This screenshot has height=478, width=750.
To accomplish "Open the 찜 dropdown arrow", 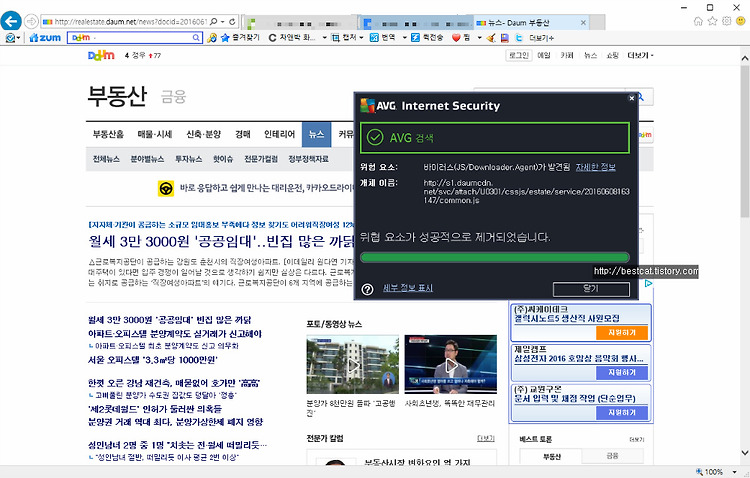I will pos(479,37).
